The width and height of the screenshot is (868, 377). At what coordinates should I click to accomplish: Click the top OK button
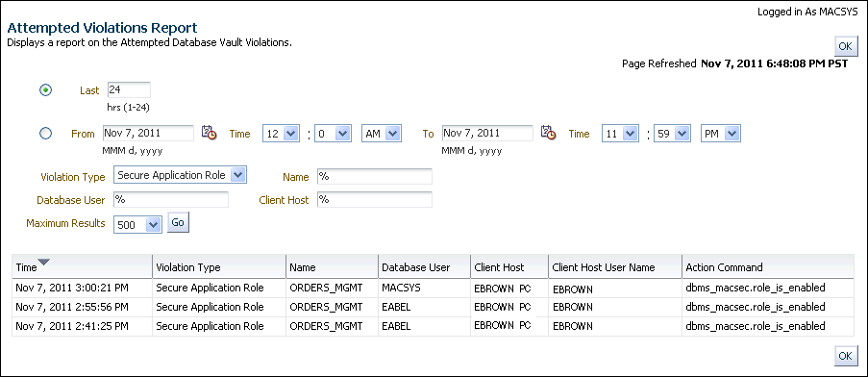click(846, 46)
